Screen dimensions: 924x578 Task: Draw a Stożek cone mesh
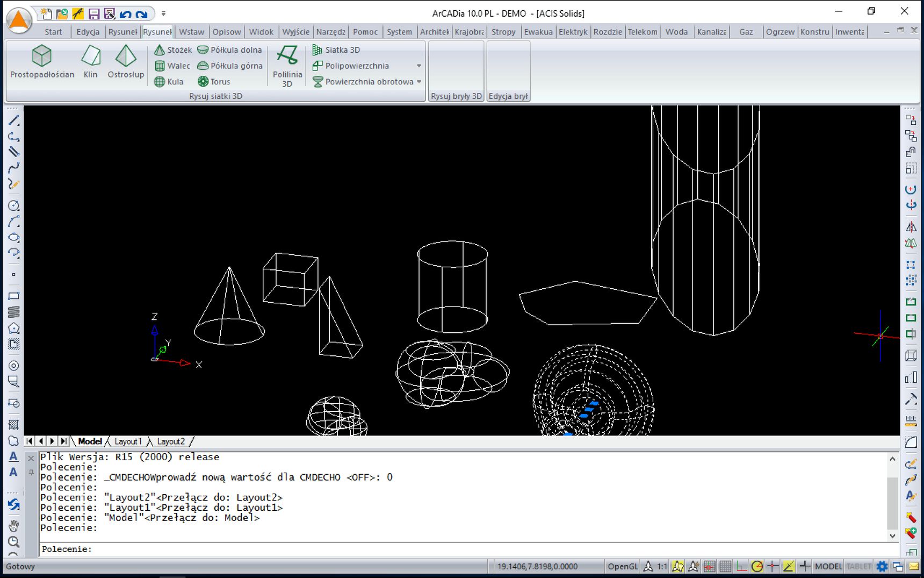(173, 50)
